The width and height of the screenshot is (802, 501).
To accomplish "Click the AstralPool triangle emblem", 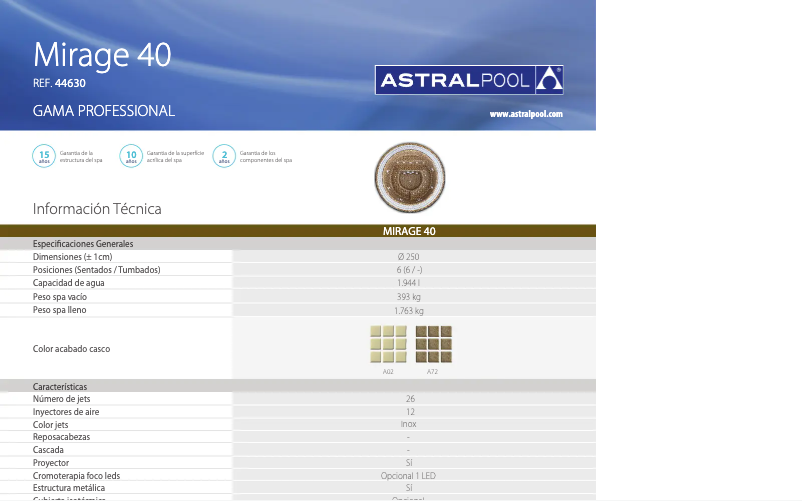I will click(x=549, y=80).
